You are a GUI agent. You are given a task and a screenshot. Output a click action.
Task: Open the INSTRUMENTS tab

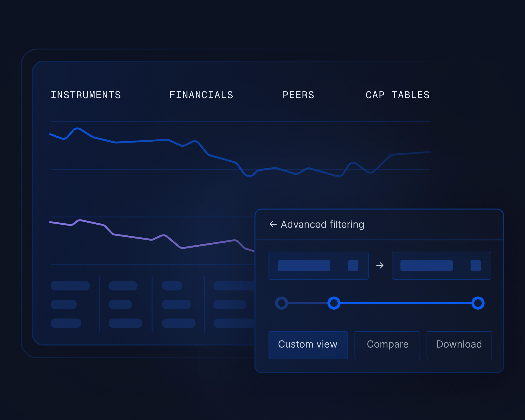click(x=86, y=95)
